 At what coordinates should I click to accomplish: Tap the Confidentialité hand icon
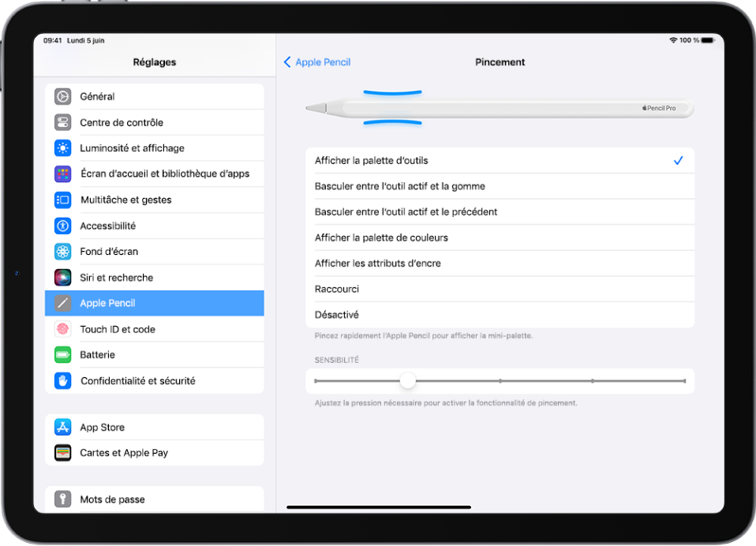62,381
